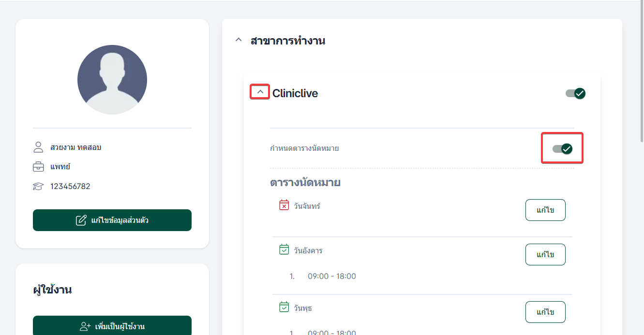This screenshot has width=644, height=335.
Task: Collapse the สาขาการทำงาน section
Action: pyautogui.click(x=238, y=40)
